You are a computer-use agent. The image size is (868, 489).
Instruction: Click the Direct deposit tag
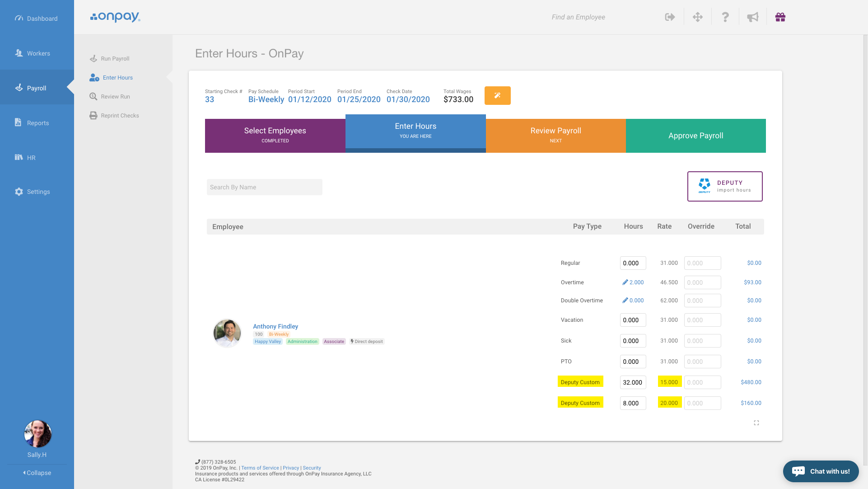pyautogui.click(x=367, y=342)
